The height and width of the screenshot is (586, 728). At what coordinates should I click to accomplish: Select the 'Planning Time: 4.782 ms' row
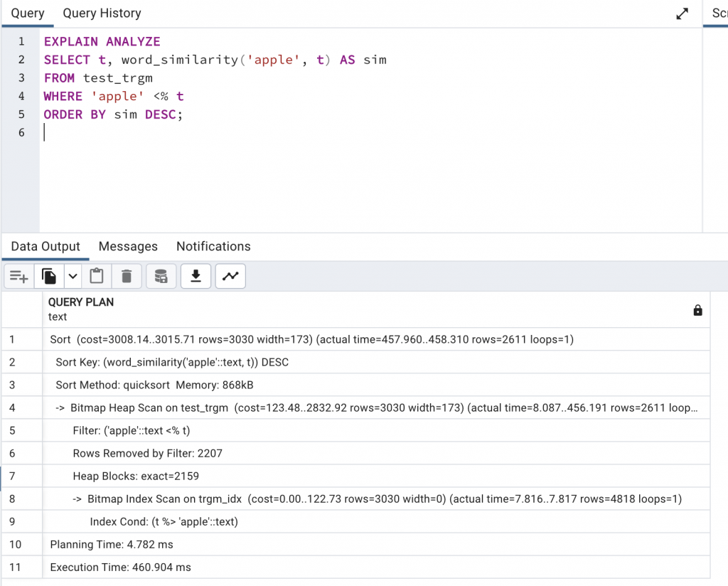376,544
